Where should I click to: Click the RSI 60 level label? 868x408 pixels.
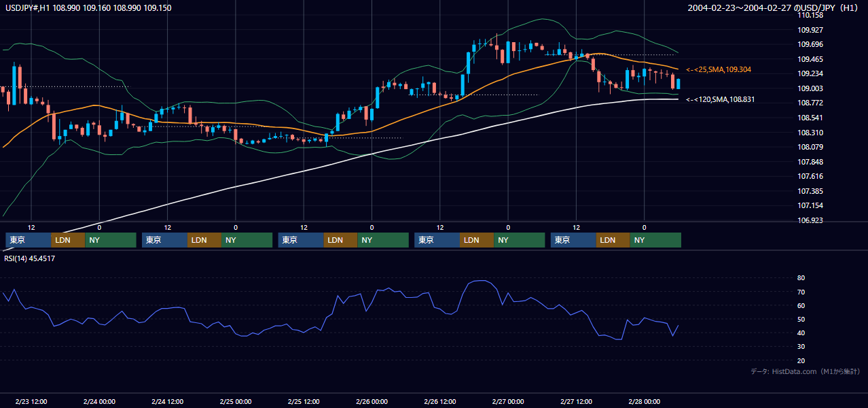[x=801, y=305]
